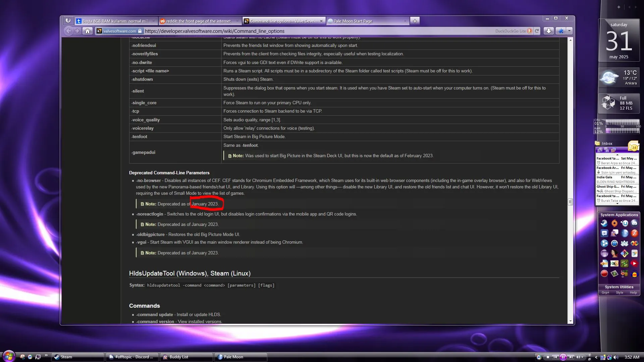The image size is (644, 362).
Task: Open Uplay icon in System Applications dock
Action: 624,223
